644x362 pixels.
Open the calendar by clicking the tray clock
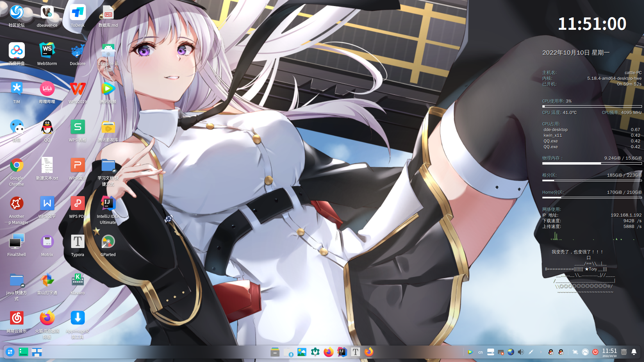point(609,352)
